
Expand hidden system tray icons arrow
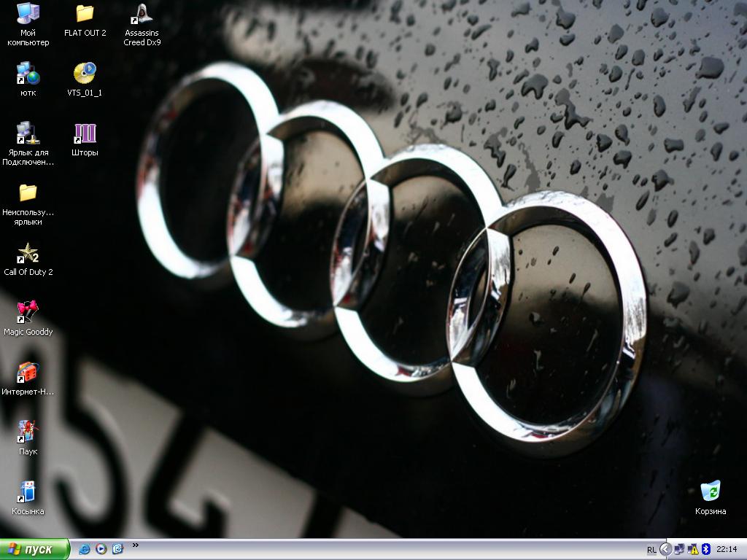[665, 549]
